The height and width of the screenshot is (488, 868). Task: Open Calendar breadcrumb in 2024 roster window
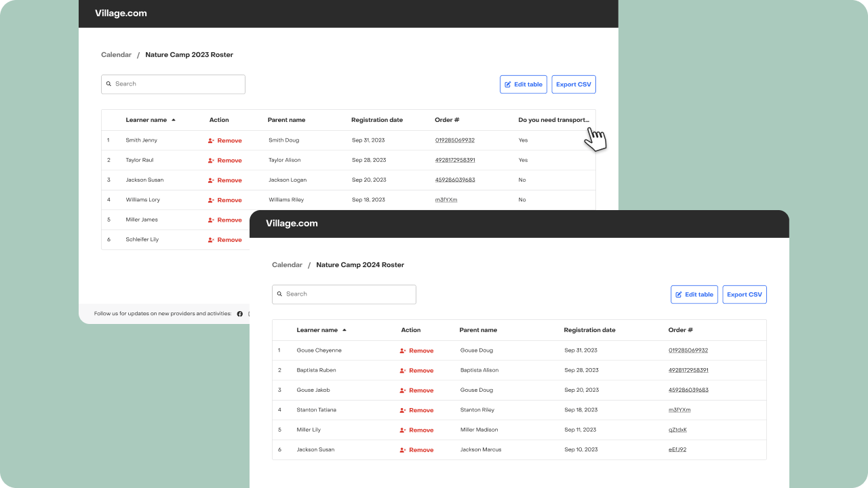pyautogui.click(x=287, y=265)
